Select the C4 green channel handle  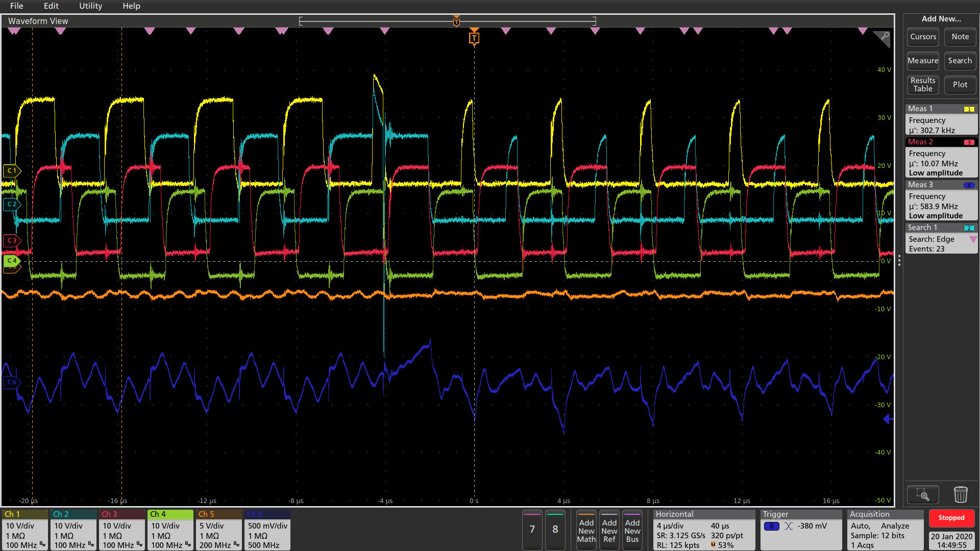click(x=12, y=261)
